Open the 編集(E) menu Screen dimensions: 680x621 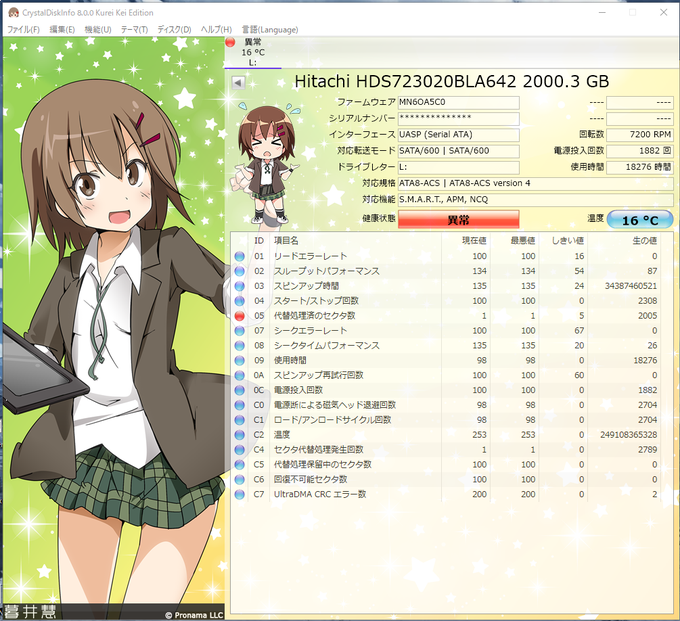click(x=62, y=29)
